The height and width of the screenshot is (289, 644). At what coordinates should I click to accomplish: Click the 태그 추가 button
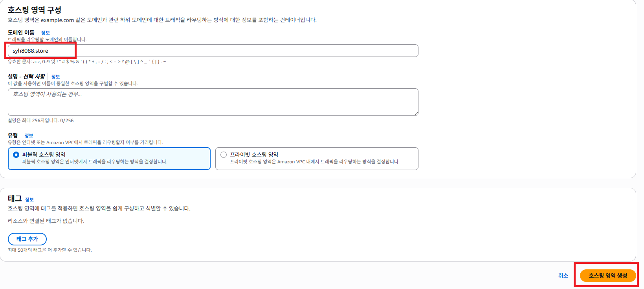27,239
